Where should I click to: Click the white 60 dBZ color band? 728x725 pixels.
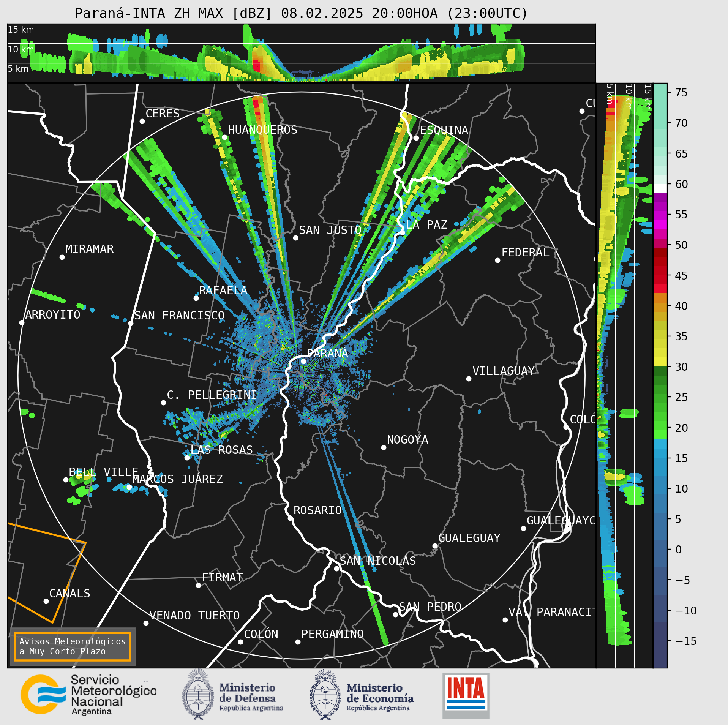coord(660,188)
